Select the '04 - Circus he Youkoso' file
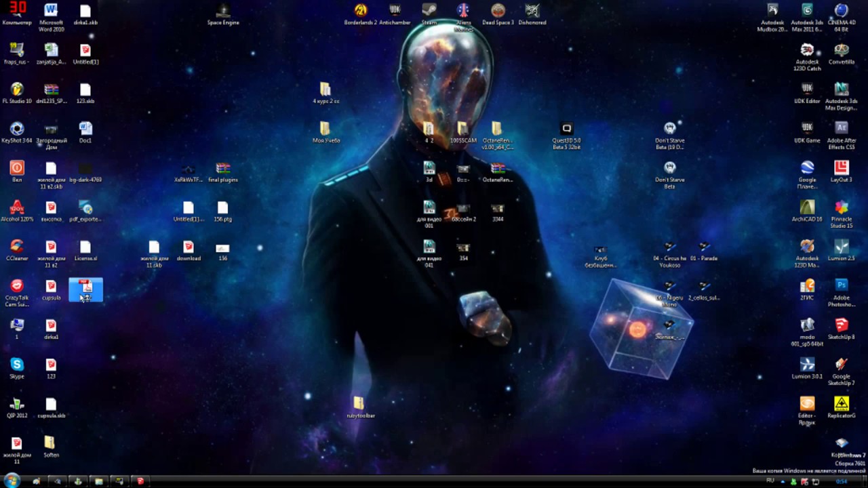The width and height of the screenshot is (868, 488). click(669, 253)
